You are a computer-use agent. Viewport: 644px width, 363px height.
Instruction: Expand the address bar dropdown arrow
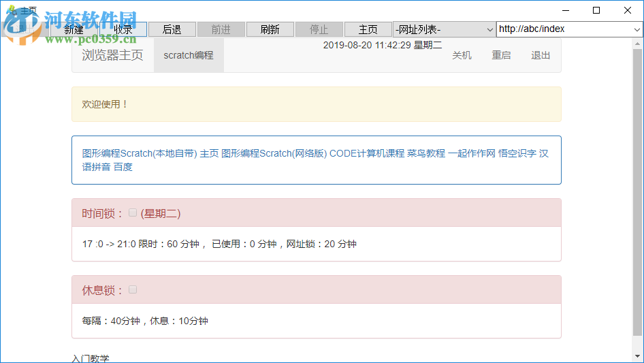(x=637, y=29)
